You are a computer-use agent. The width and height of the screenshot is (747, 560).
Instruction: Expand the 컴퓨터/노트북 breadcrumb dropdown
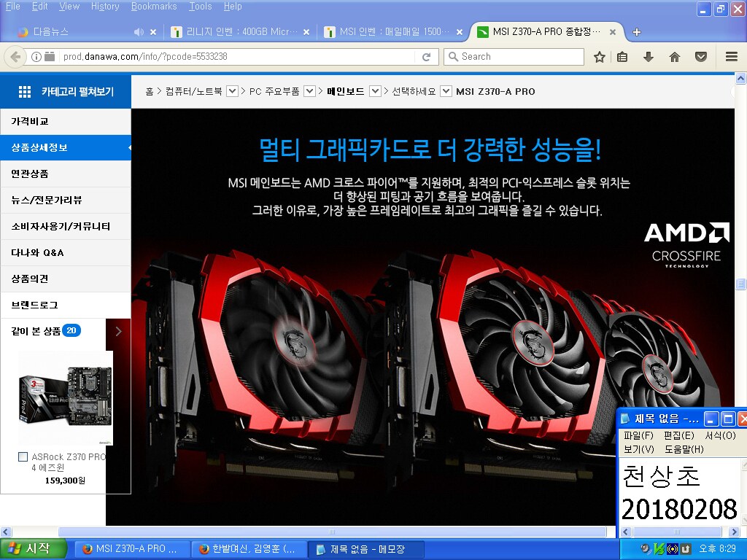(232, 91)
